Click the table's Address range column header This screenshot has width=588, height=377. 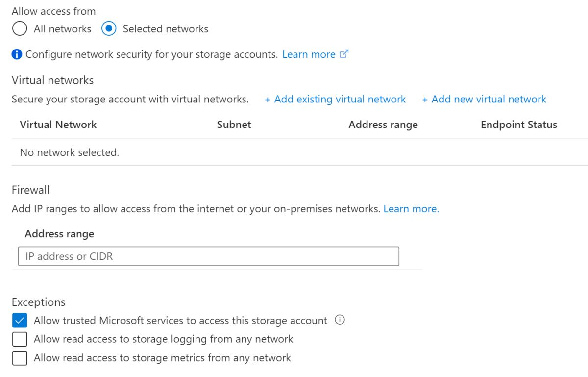click(x=383, y=125)
